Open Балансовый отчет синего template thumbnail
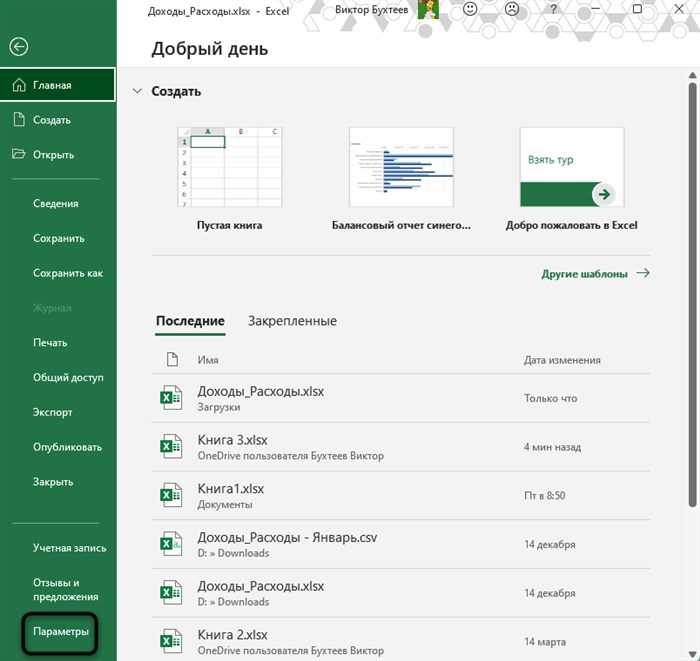 click(401, 167)
